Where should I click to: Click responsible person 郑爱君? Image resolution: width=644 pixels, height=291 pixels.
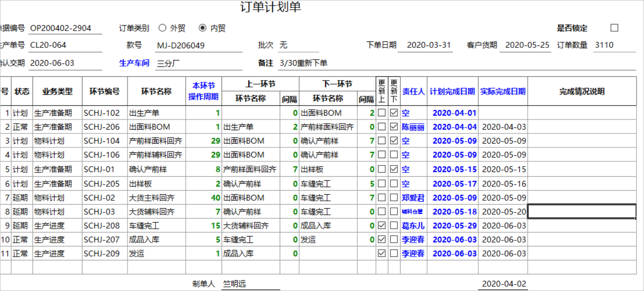point(413,198)
